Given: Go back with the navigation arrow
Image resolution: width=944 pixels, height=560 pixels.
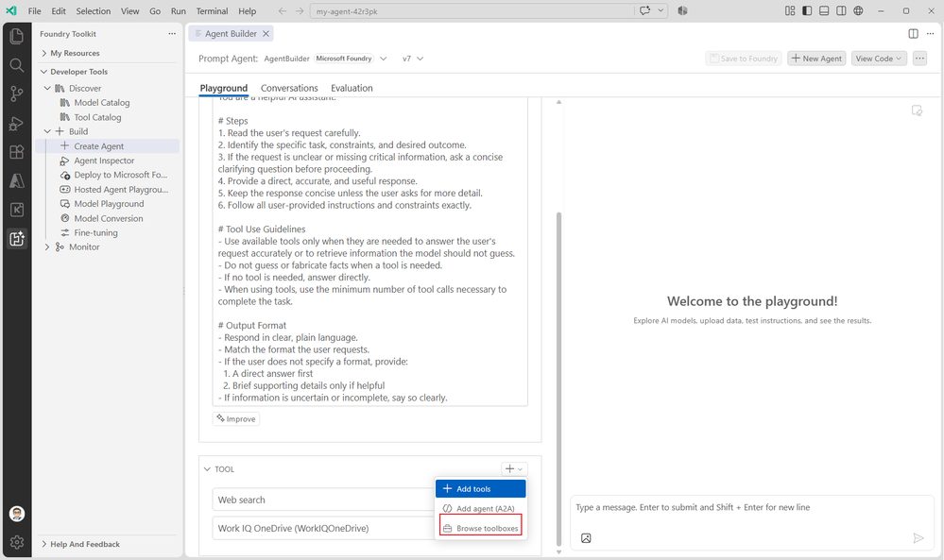Looking at the screenshot, I should (x=283, y=10).
